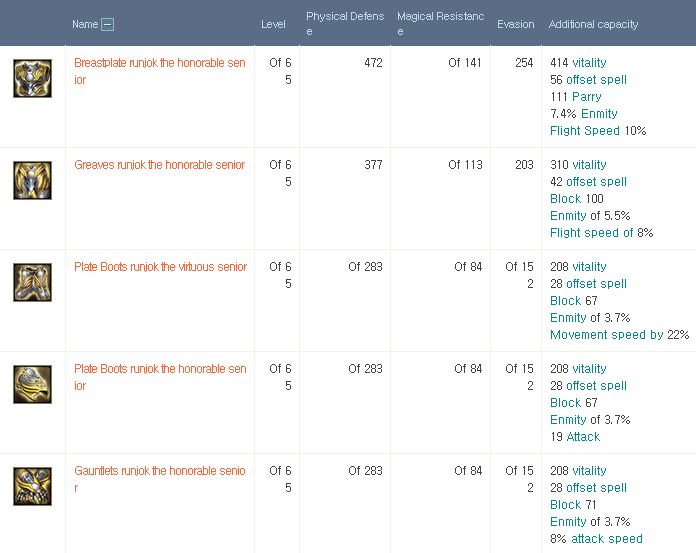Sort by Magical Resistance column header
This screenshot has height=553, width=696.
440,24
